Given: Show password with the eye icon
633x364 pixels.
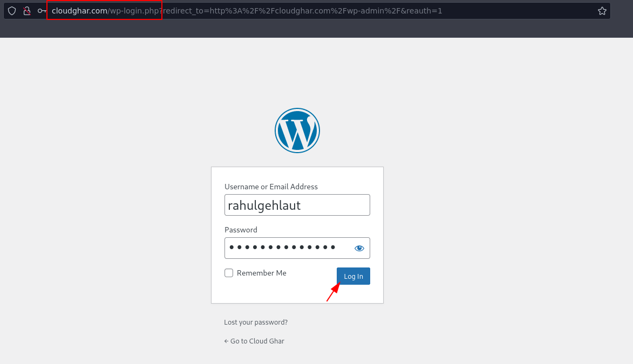Looking at the screenshot, I should 359,248.
